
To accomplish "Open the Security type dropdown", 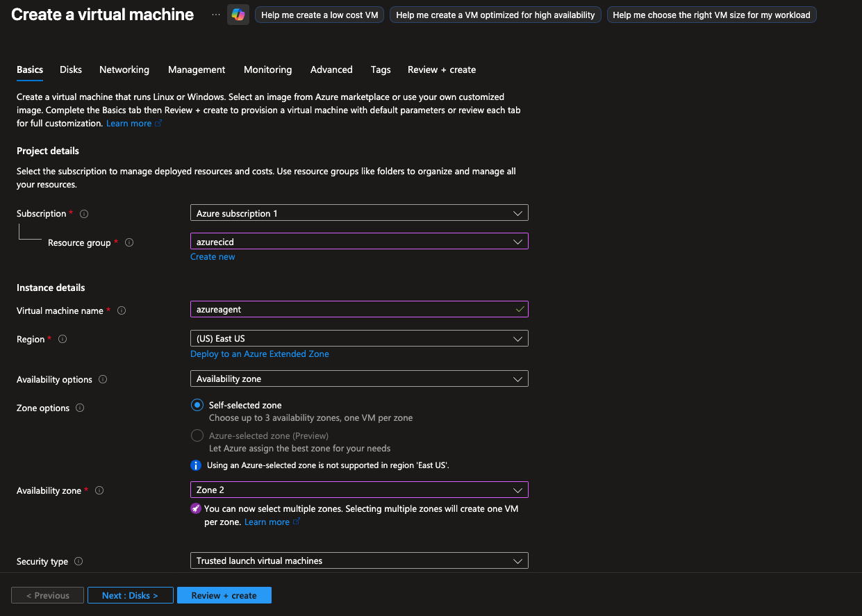I will tap(359, 561).
